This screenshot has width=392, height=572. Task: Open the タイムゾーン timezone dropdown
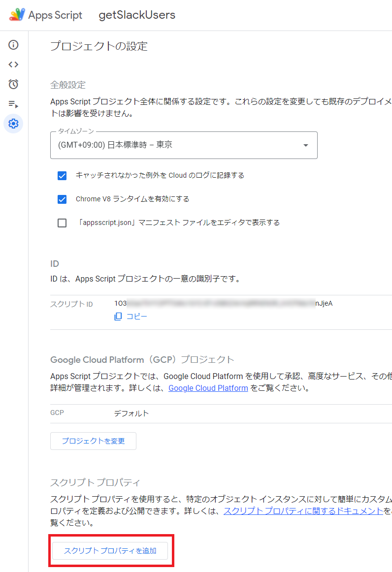(x=184, y=145)
